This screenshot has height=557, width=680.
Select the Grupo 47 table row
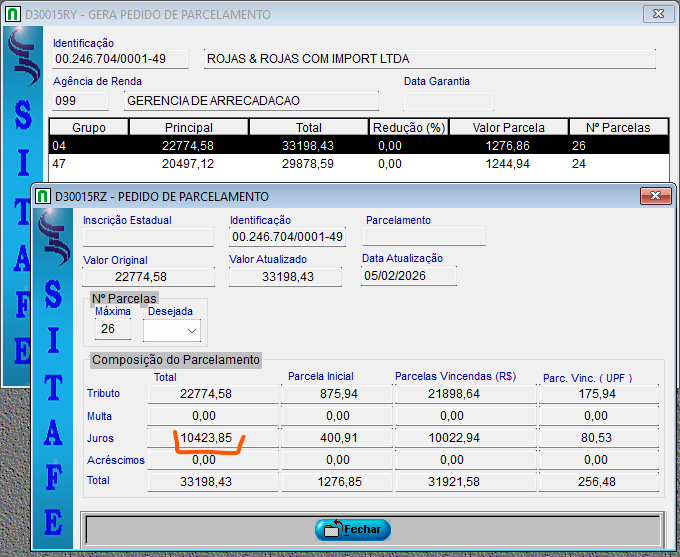350,164
